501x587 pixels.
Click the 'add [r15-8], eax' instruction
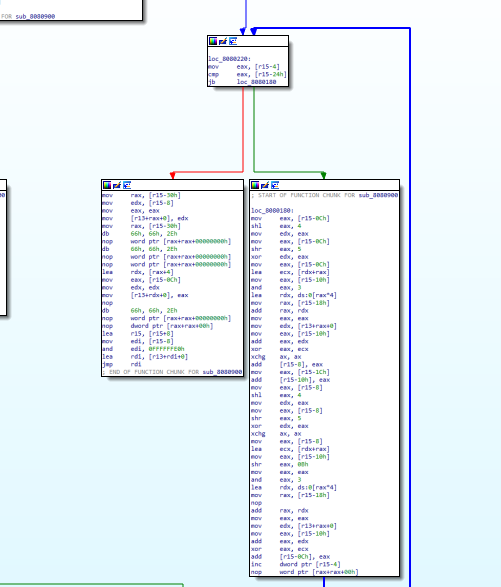click(287, 364)
